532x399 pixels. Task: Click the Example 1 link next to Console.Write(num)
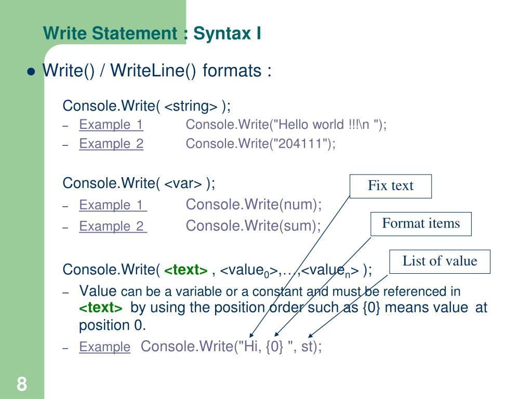(x=113, y=205)
